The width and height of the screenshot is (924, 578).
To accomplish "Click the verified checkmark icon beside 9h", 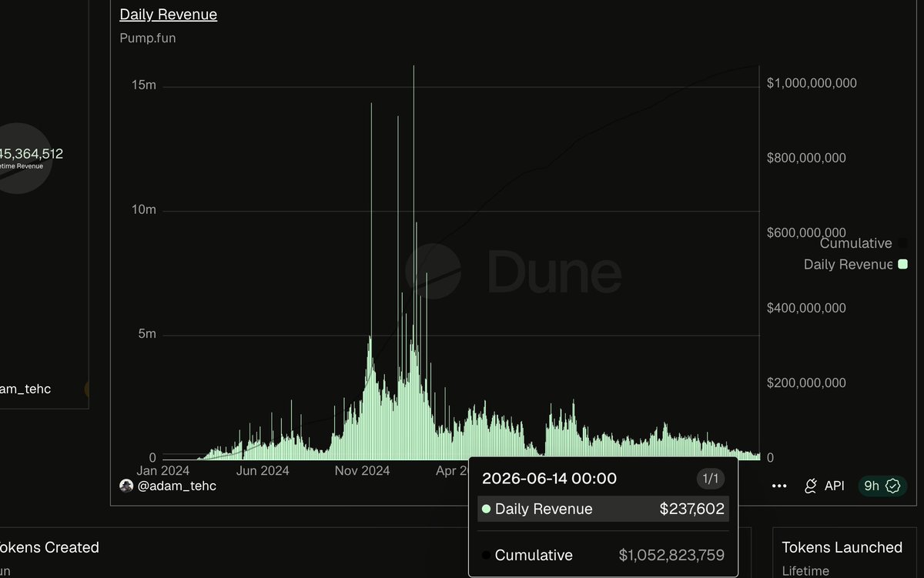I will pos(893,486).
